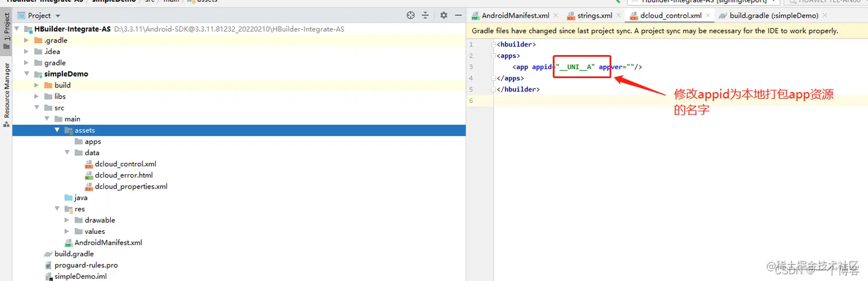Click the empty line 6 in editor
868x281 pixels.
[681, 101]
